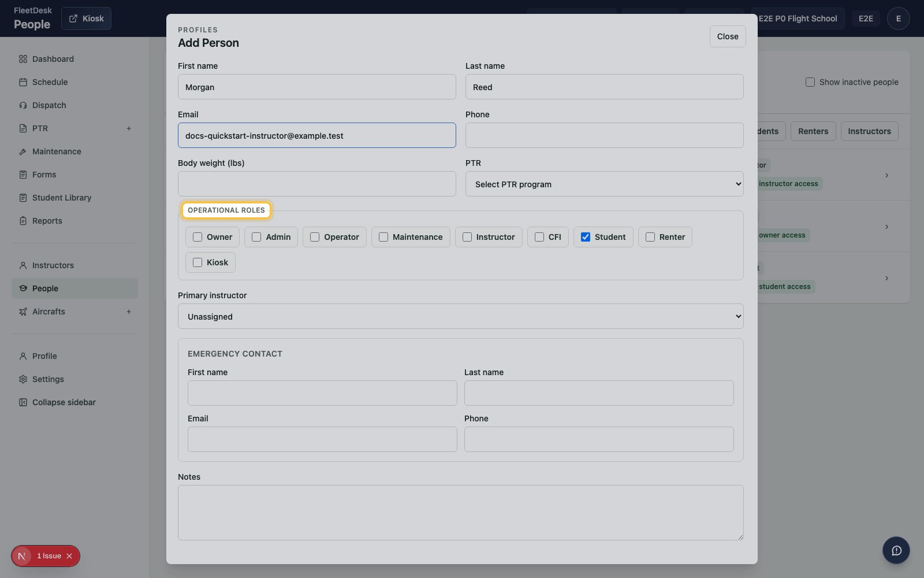The height and width of the screenshot is (578, 924).
Task: Expand the student access row chevron
Action: (886, 278)
